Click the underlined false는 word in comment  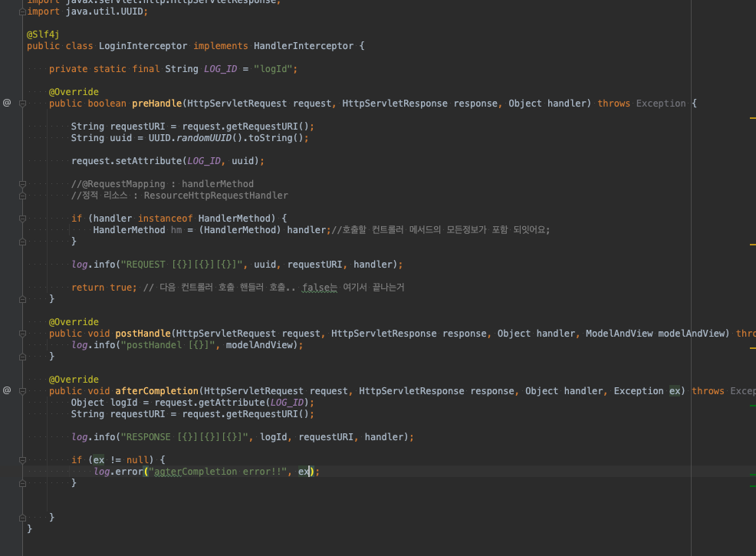pyautogui.click(x=320, y=288)
